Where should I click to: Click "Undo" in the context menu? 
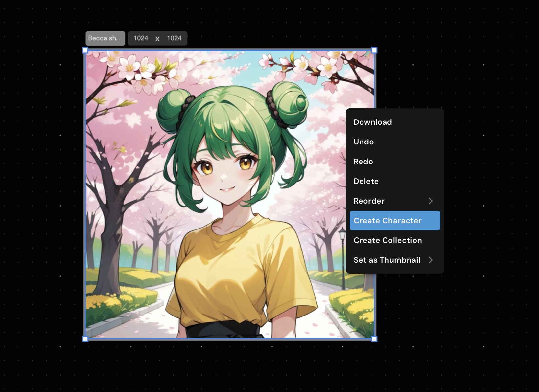click(363, 142)
